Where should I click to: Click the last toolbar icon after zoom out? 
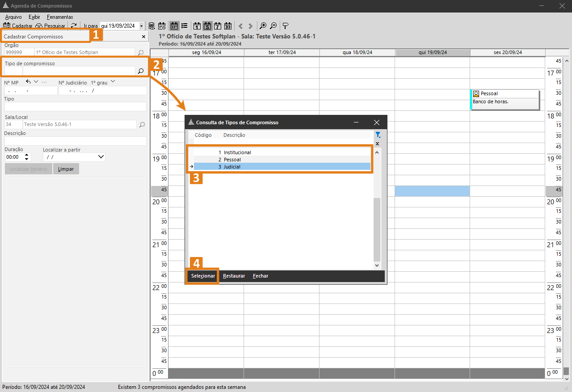[x=286, y=26]
